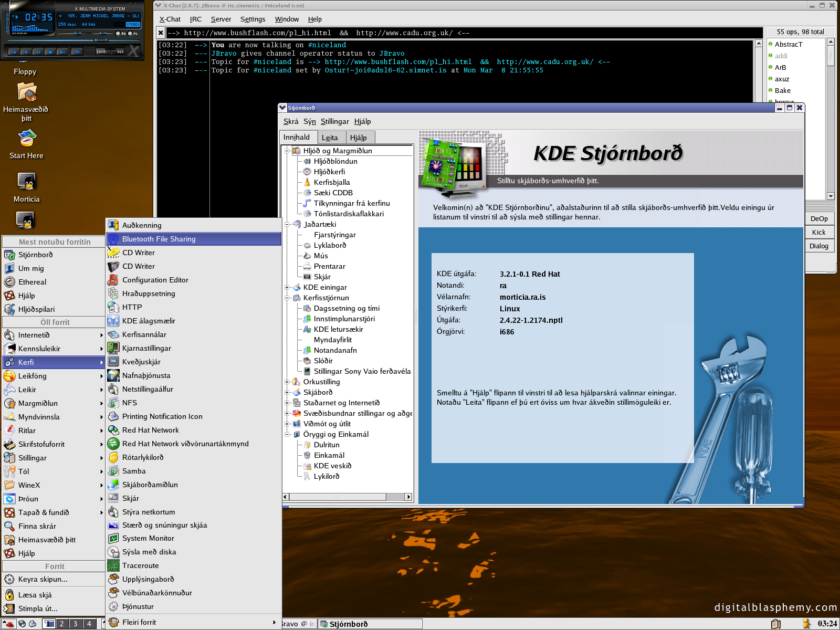Expand the Fleiri forrit submenu arrow
Image resolution: width=840 pixels, height=630 pixels.
coord(274,622)
